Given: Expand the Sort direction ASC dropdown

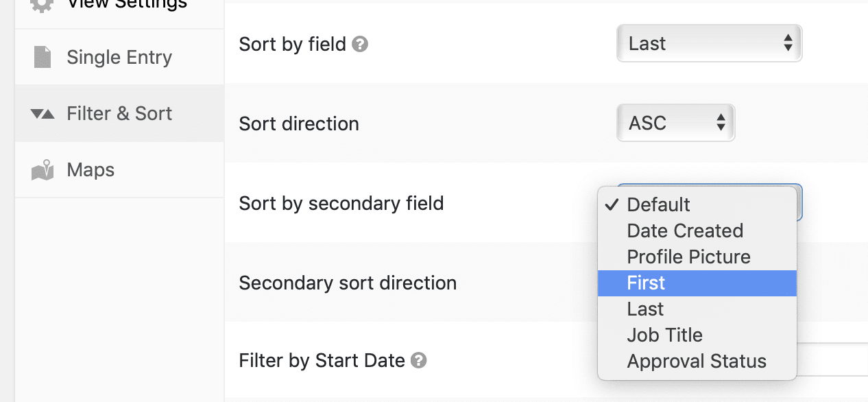Looking at the screenshot, I should coord(676,123).
